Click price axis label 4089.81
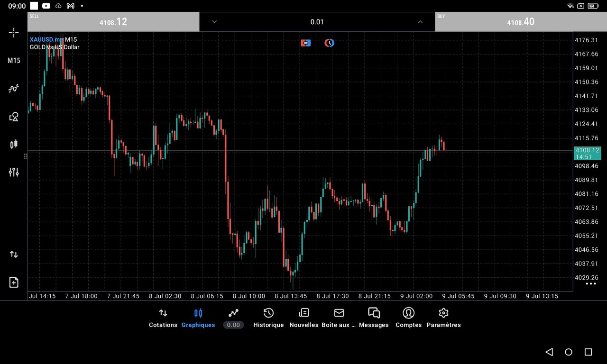The height and width of the screenshot is (364, 607). 586,180
